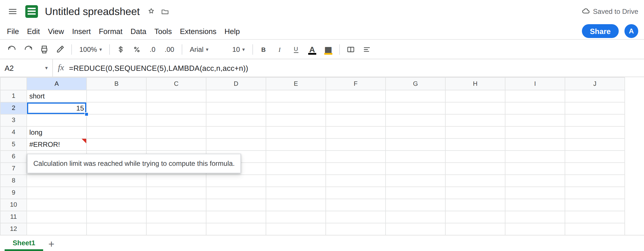Star the Untitled spreadsheet
The image size is (644, 251).
point(151,12)
